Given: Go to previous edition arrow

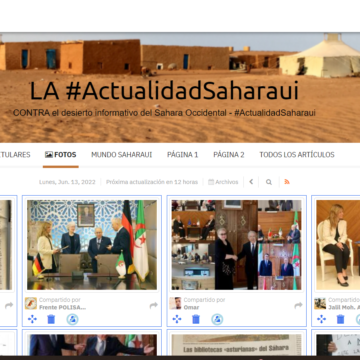Looking at the screenshot, I should (251, 182).
